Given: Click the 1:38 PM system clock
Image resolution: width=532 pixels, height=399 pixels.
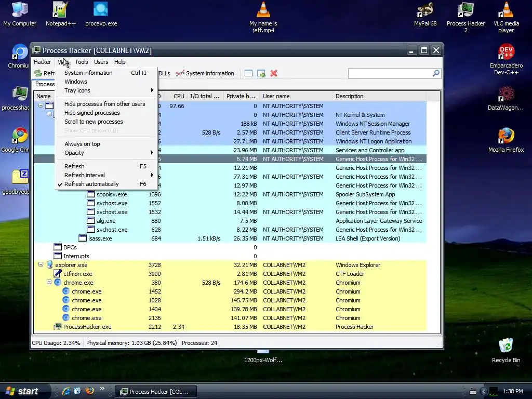Looking at the screenshot, I should (513, 392).
